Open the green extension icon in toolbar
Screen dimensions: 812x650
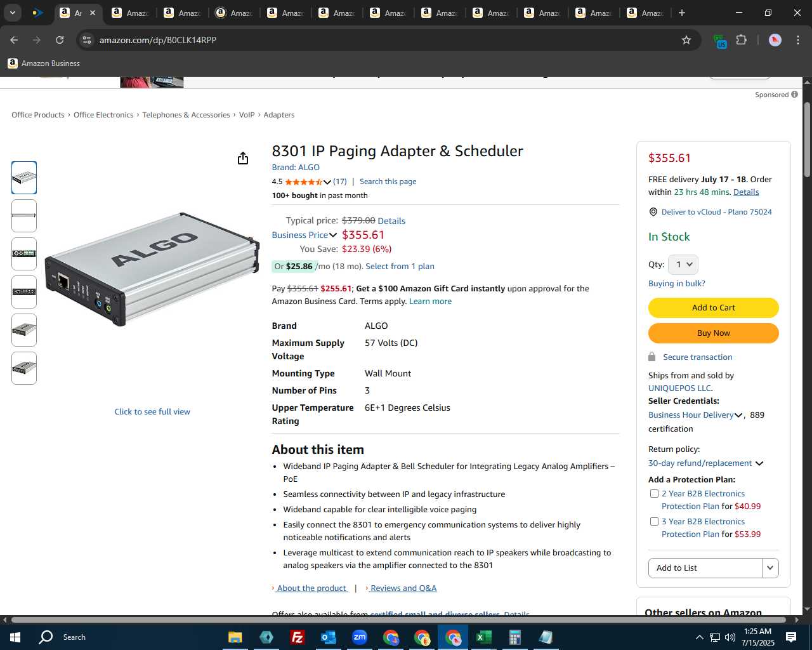719,41
